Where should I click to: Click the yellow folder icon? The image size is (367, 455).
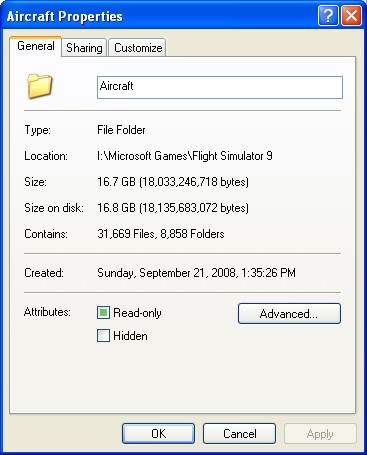(x=40, y=86)
